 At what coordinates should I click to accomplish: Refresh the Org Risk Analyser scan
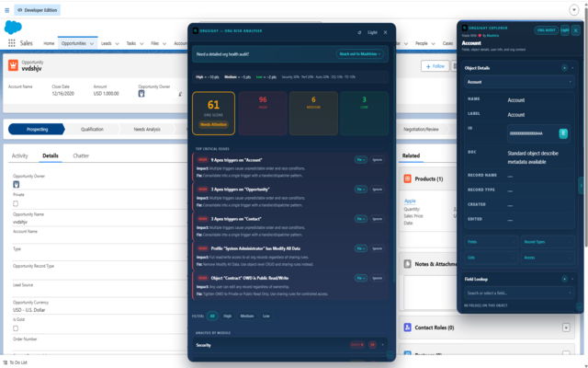[359, 33]
